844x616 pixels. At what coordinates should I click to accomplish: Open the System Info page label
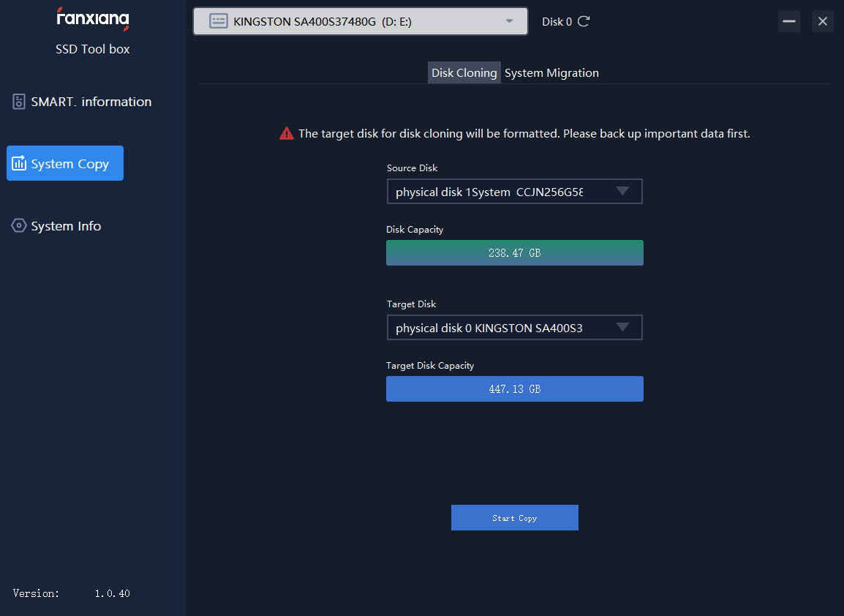[x=66, y=226]
